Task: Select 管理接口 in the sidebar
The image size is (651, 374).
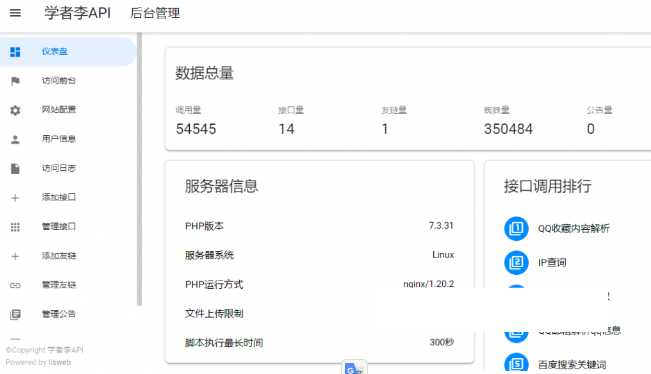Action: (68, 226)
